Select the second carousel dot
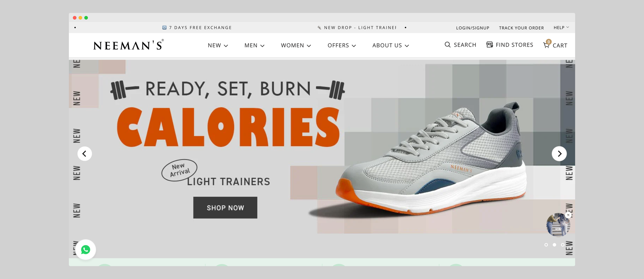This screenshot has width=644, height=279. click(x=554, y=245)
